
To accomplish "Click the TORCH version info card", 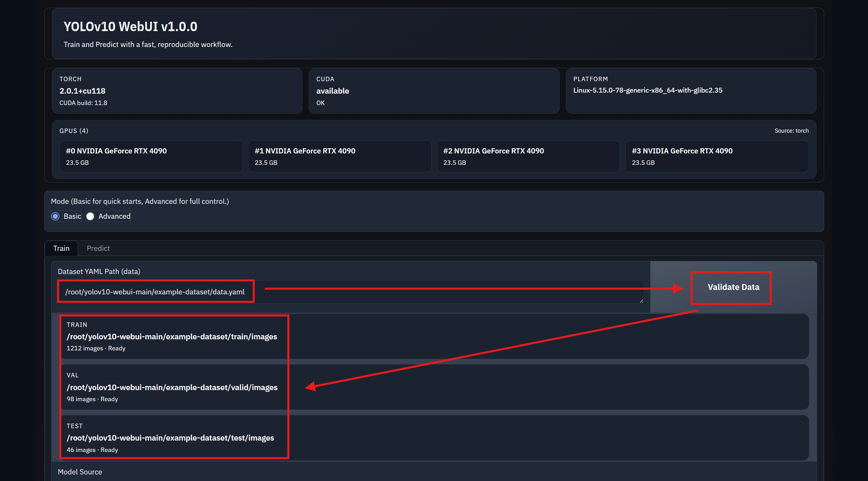I will tap(177, 91).
